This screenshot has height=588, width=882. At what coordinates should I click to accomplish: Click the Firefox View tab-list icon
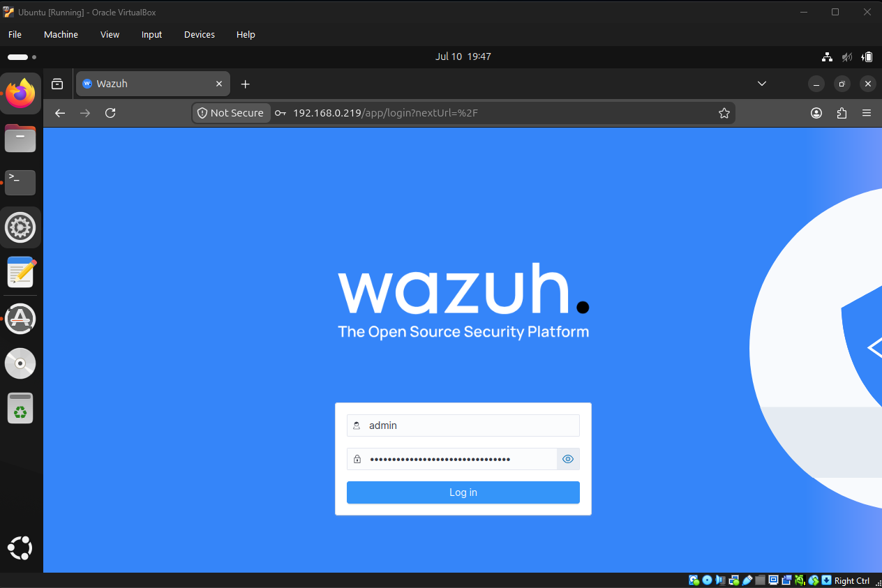click(x=58, y=84)
